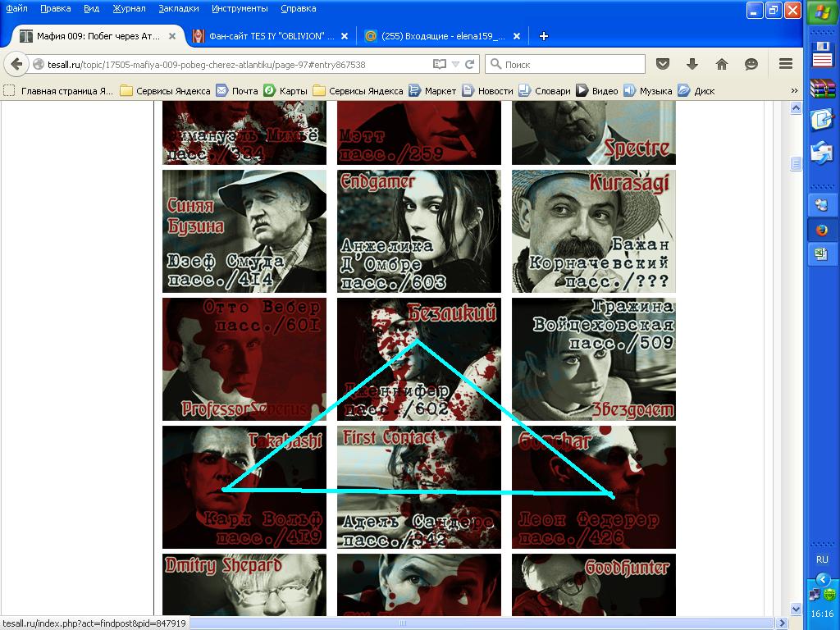Open the Маркет bookmark
Image resolution: width=840 pixels, height=630 pixels.
(432, 90)
